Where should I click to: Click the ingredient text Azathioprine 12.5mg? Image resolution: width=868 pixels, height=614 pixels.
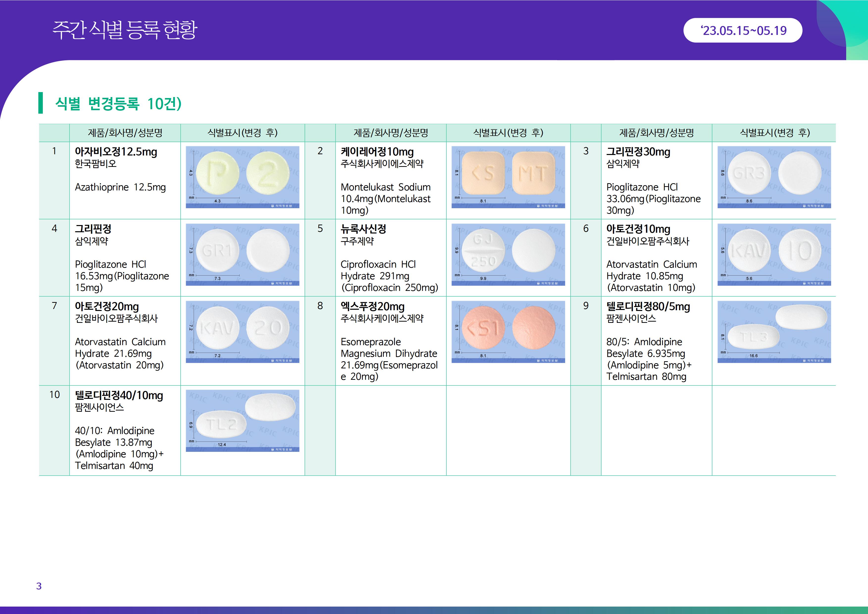tap(120, 187)
